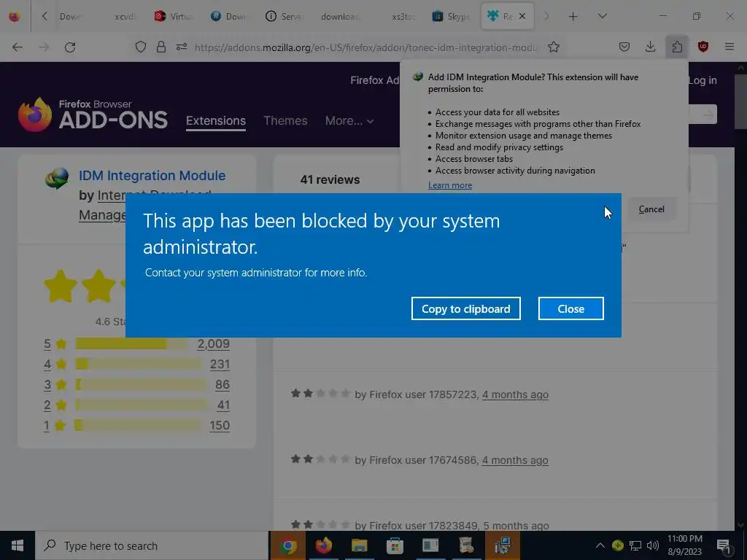Switch to the xs3tsc tab
Image resolution: width=747 pixels, height=560 pixels.
coord(403,17)
